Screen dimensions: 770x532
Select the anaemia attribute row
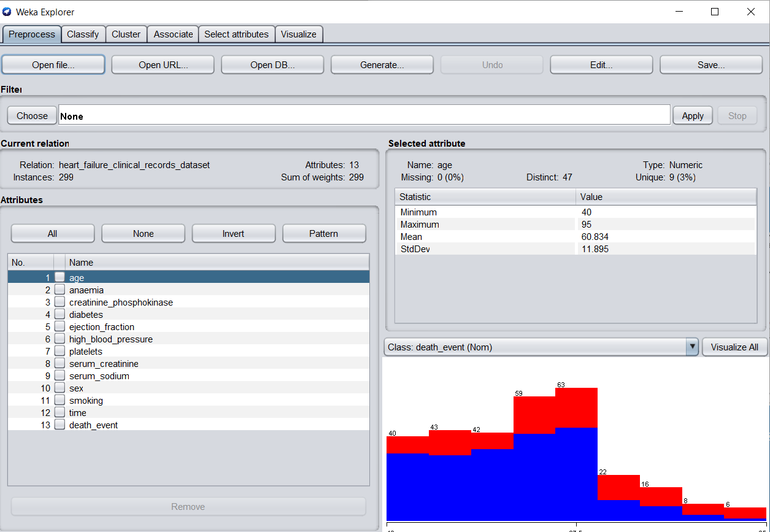tap(188, 290)
